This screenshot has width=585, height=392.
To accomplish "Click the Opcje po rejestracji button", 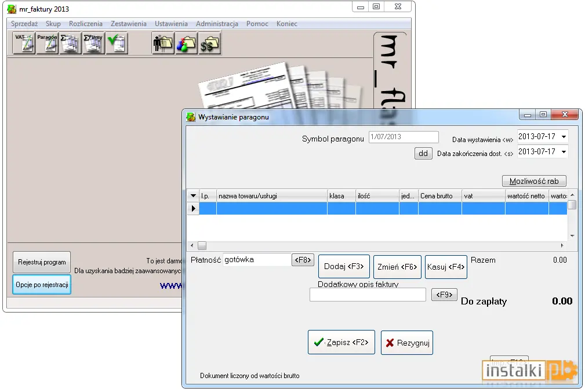I will (x=42, y=285).
